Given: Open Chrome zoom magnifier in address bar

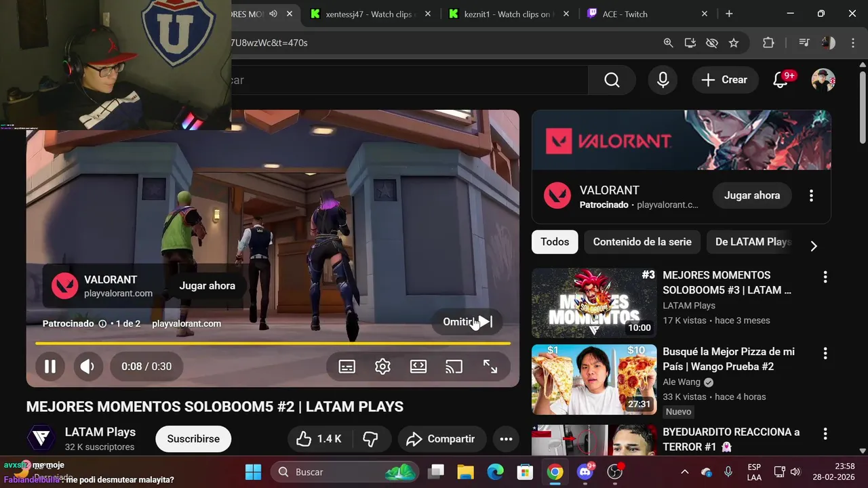Looking at the screenshot, I should (x=668, y=43).
